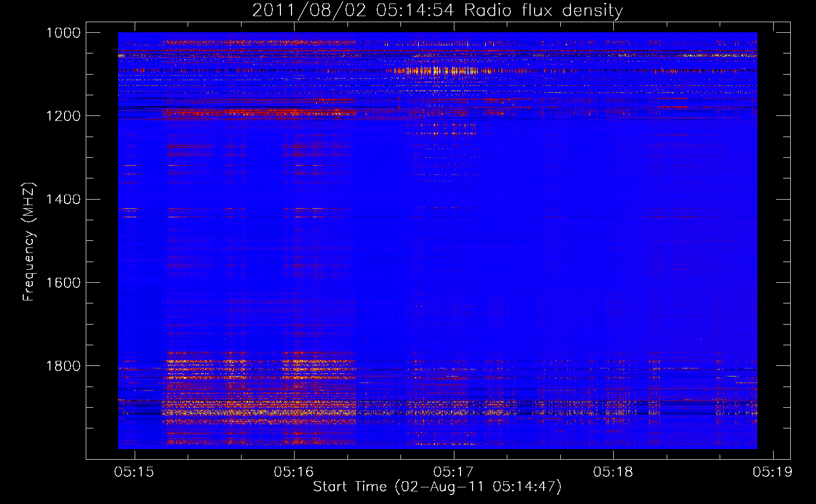The height and width of the screenshot is (504, 816).
Task: Click the 05:15 time tick label
Action: (134, 472)
